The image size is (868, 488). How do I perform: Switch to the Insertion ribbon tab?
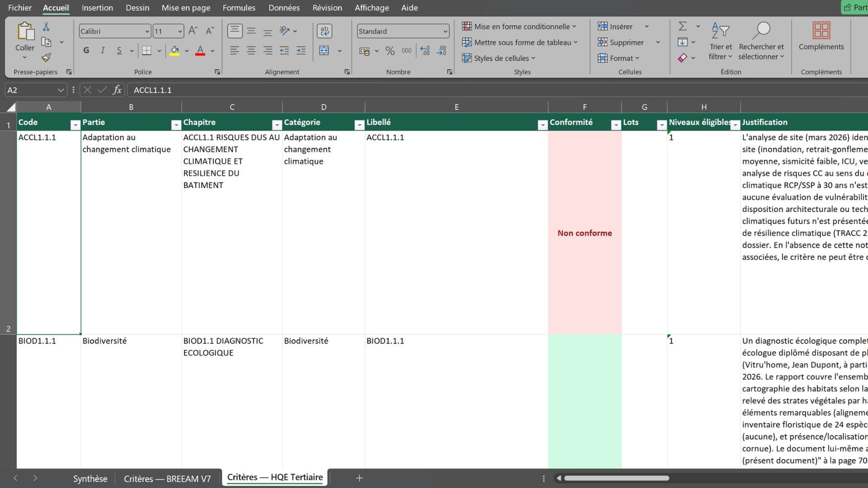pos(97,8)
